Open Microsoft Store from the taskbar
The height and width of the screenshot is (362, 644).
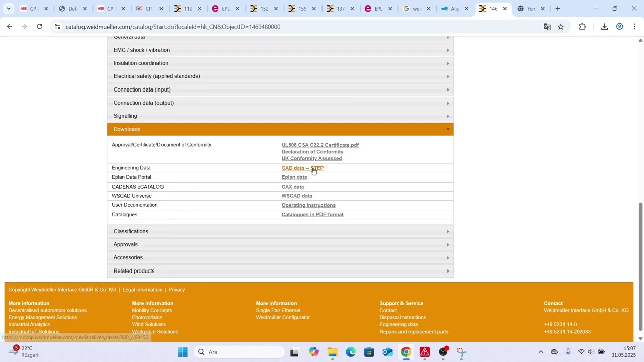[x=369, y=352]
